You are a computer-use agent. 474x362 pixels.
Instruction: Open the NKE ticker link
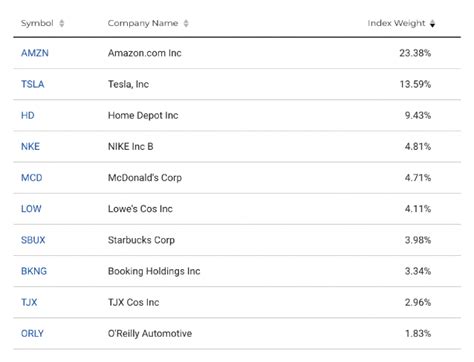click(x=30, y=146)
